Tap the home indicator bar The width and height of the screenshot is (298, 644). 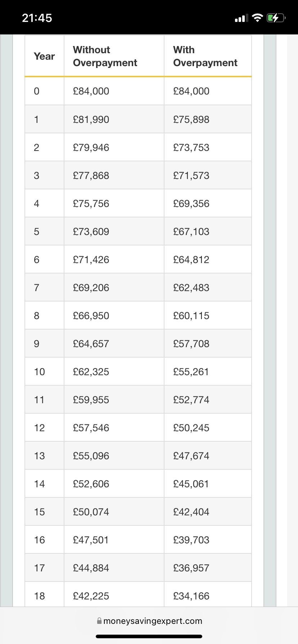coord(149,636)
